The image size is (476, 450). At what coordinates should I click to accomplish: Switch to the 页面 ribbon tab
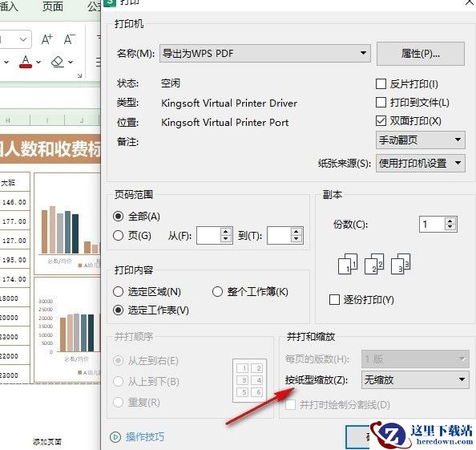[x=53, y=6]
